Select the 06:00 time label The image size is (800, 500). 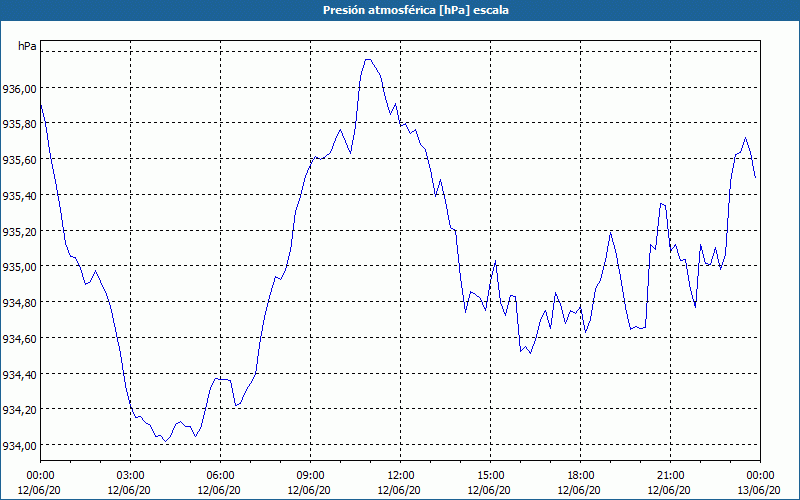pos(220,476)
